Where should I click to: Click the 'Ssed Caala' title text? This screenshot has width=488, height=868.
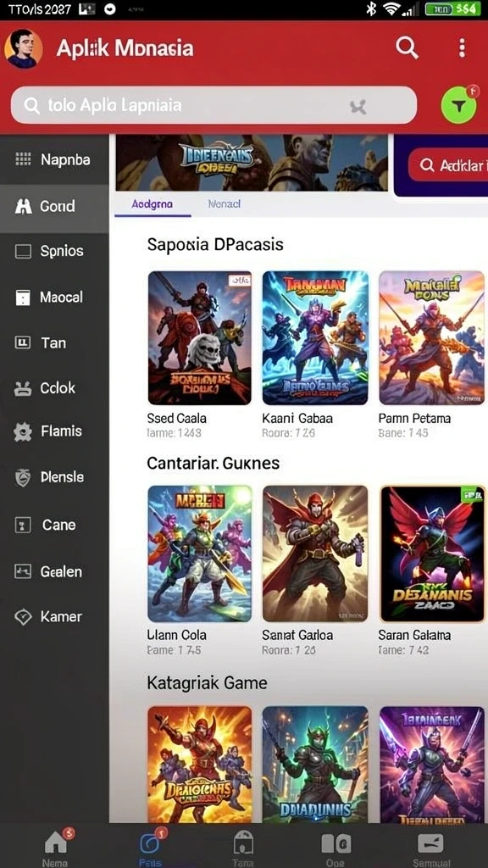pyautogui.click(x=176, y=419)
